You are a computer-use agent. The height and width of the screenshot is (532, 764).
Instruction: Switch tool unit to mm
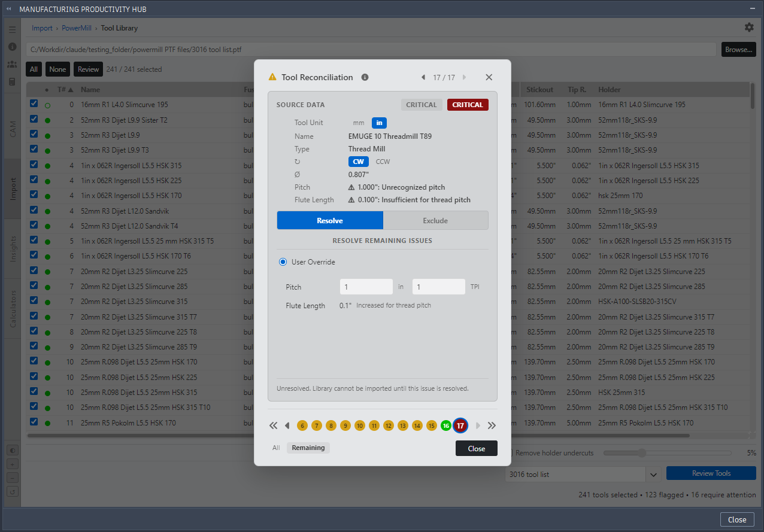[359, 123]
